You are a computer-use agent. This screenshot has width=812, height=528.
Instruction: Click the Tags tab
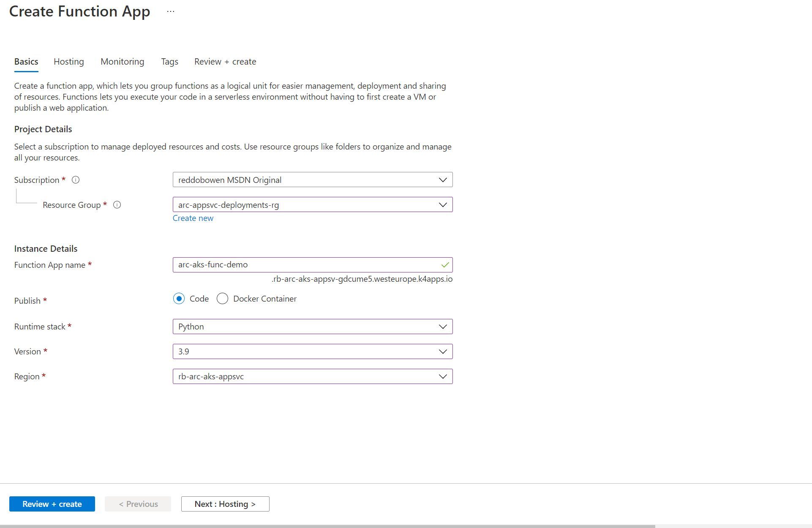click(x=169, y=62)
